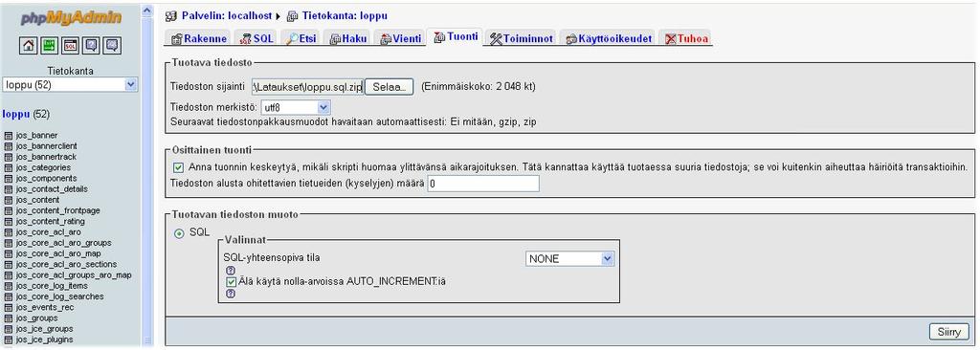Open the Etsi tab
Image resolution: width=980 pixels, height=350 pixels.
pyautogui.click(x=301, y=39)
